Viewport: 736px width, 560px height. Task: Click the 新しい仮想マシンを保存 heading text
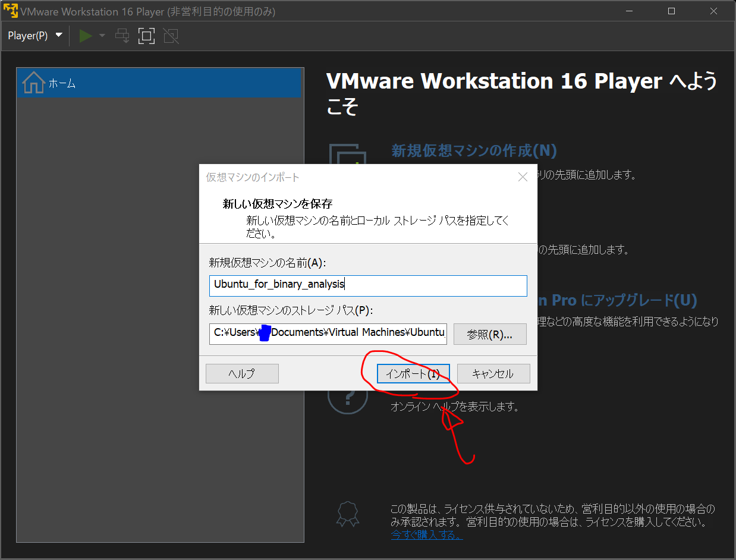(278, 204)
